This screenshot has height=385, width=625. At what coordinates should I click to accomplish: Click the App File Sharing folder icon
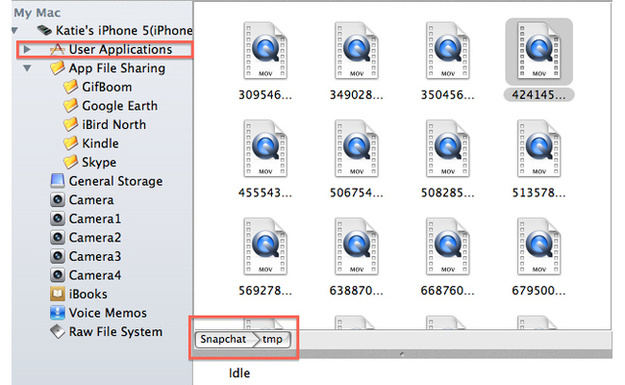tap(57, 68)
